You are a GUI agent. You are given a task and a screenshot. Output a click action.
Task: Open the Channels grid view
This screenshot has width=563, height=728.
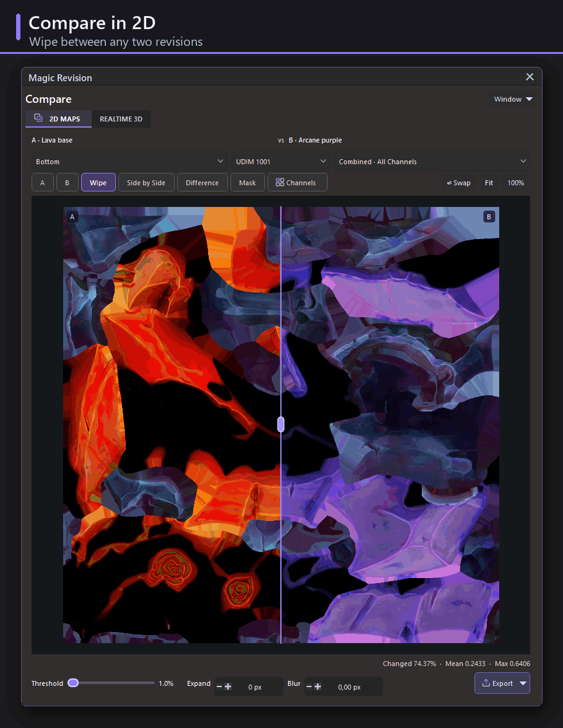pos(297,182)
